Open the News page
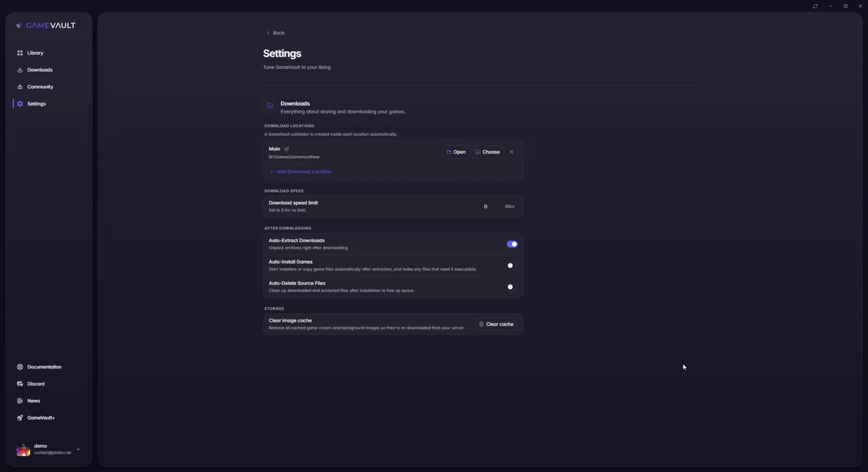The height and width of the screenshot is (472, 868). pyautogui.click(x=49, y=401)
